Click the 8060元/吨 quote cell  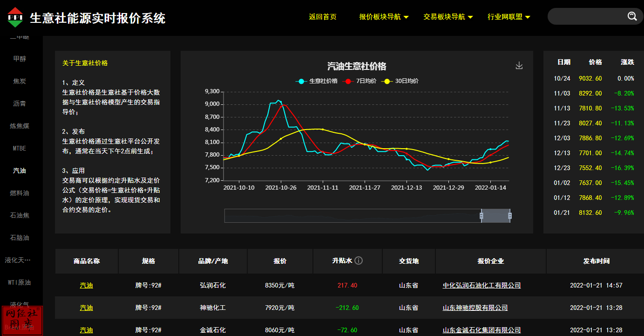(x=279, y=330)
